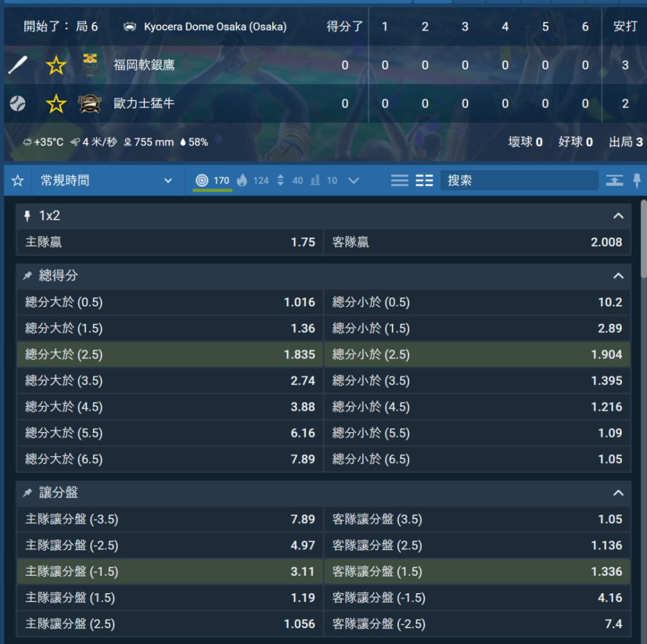
Task: Select 主隊讓分盤 (1.5) odds 1.19
Action: click(169, 598)
